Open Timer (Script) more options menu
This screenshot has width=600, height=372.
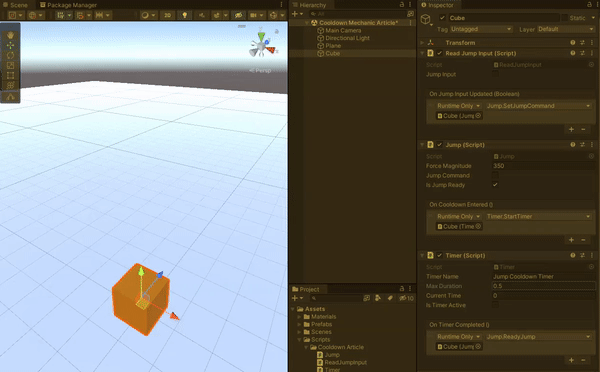pos(592,255)
